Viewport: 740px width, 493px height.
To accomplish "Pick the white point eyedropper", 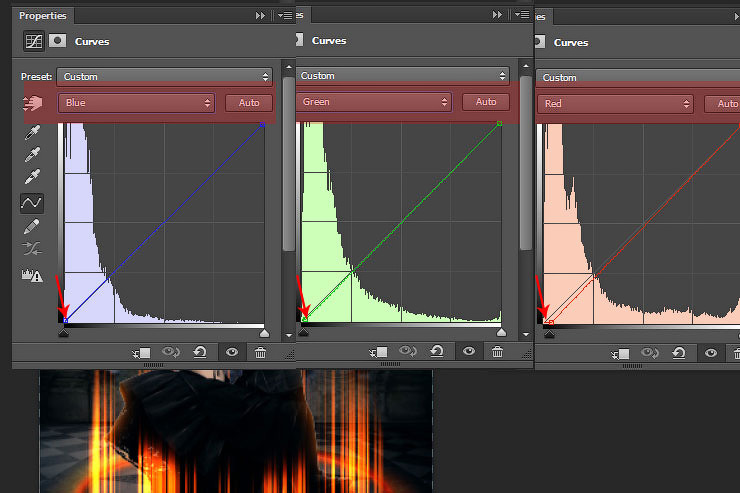I will coord(33,177).
